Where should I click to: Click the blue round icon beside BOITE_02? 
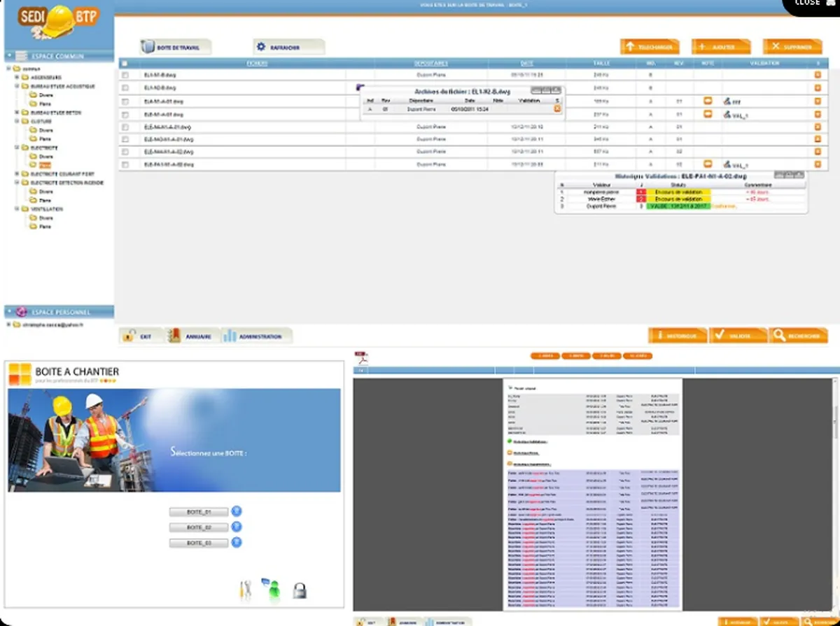pyautogui.click(x=236, y=527)
